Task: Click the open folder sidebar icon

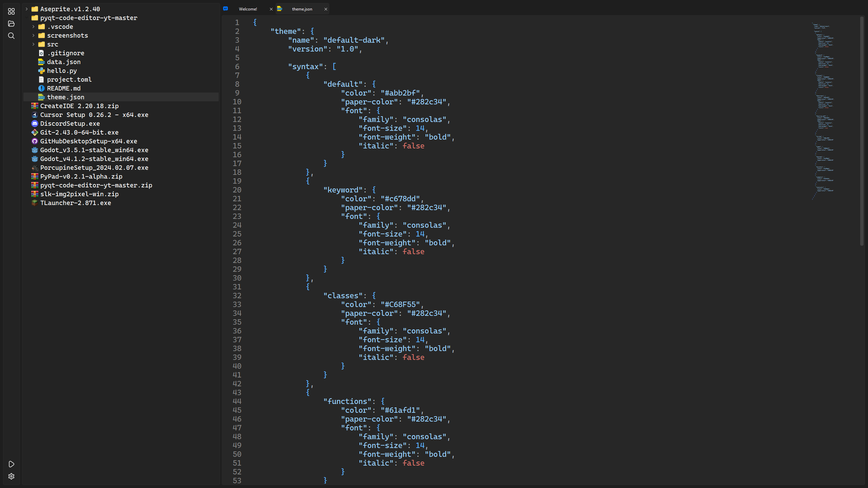Action: [x=11, y=24]
